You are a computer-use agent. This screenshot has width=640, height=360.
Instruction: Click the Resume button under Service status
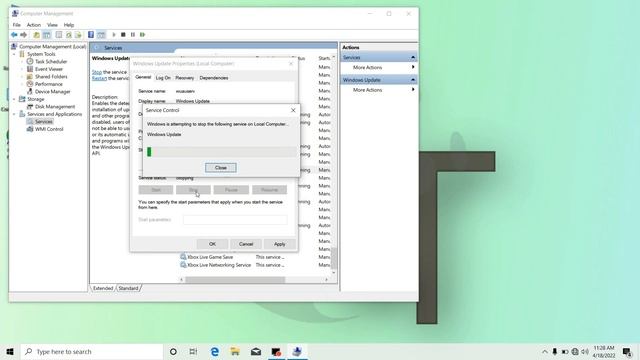tap(269, 190)
